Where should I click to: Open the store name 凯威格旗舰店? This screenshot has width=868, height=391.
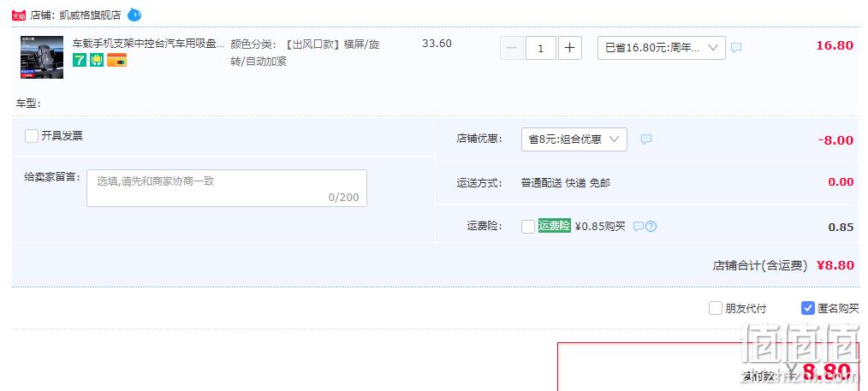click(90, 15)
